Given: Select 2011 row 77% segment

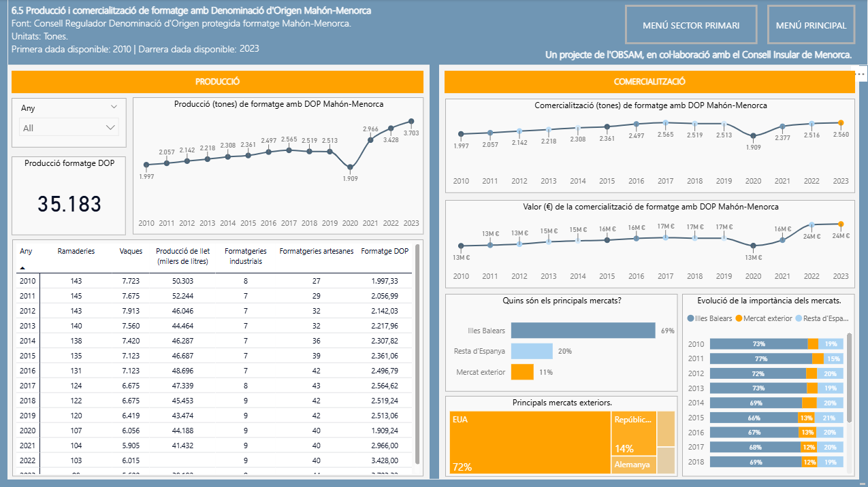Looking at the screenshot, I should pyautogui.click(x=761, y=358).
